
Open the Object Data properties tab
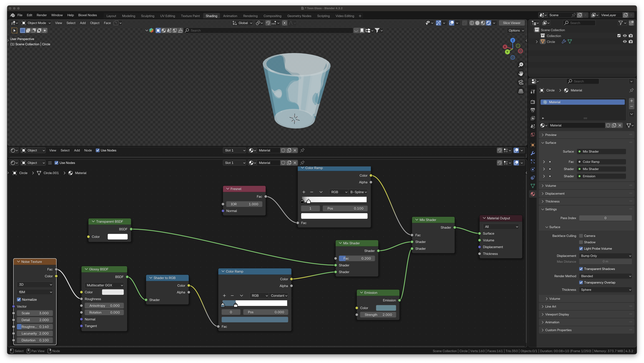(x=533, y=186)
